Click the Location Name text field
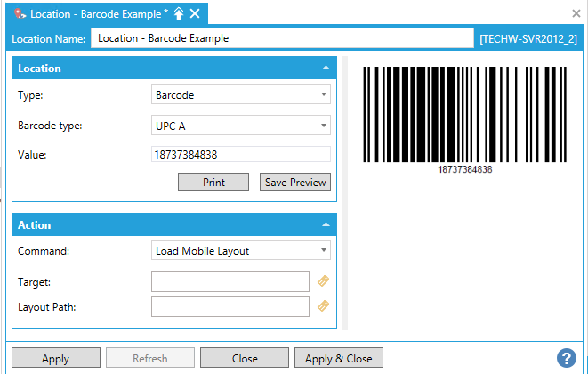The height and width of the screenshot is (374, 588). coord(282,38)
